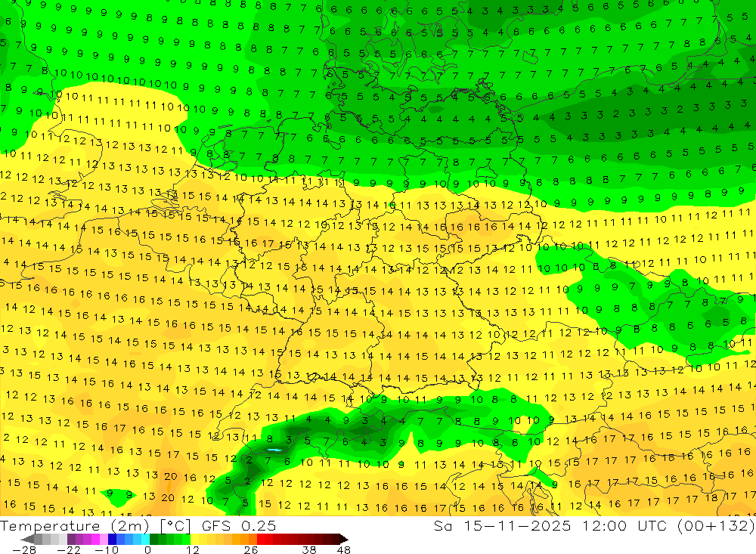
Task: Click the legend label "-28"
Action: click(24, 550)
